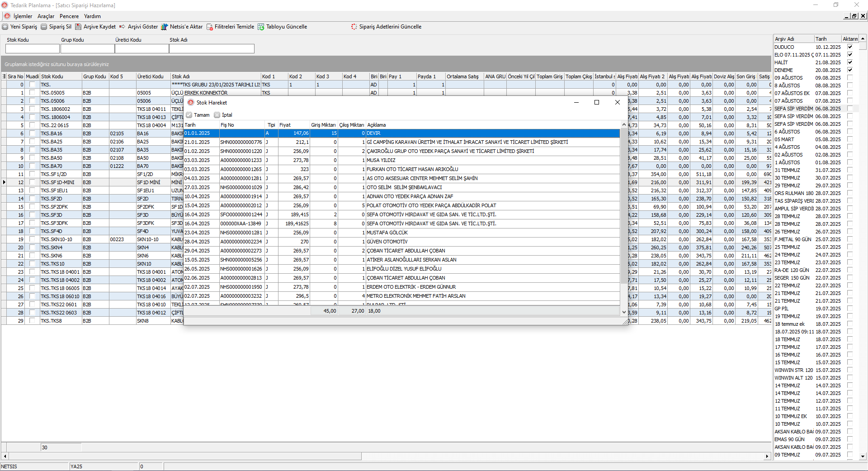This screenshot has width=868, height=471.
Task: Toggle Aktarın checkbox for 09 AĞUSTOS archive
Action: click(850, 78)
